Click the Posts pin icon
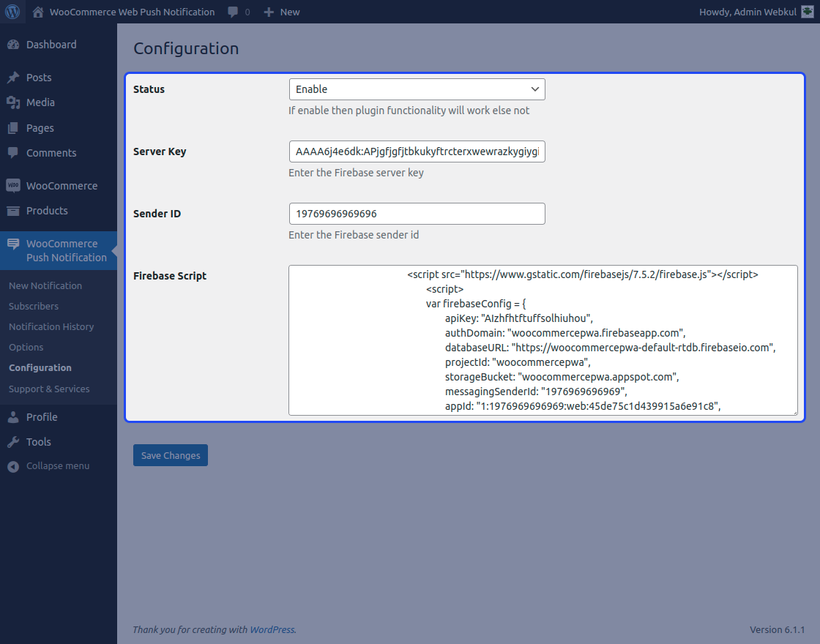 click(x=13, y=78)
